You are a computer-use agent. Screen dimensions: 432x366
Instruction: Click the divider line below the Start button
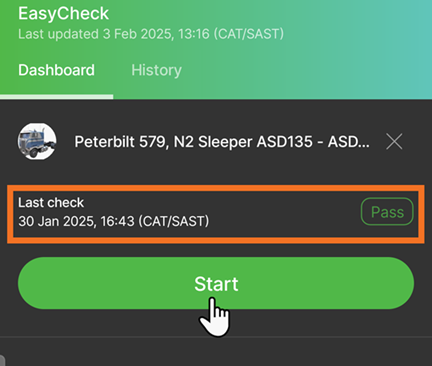coord(216,337)
